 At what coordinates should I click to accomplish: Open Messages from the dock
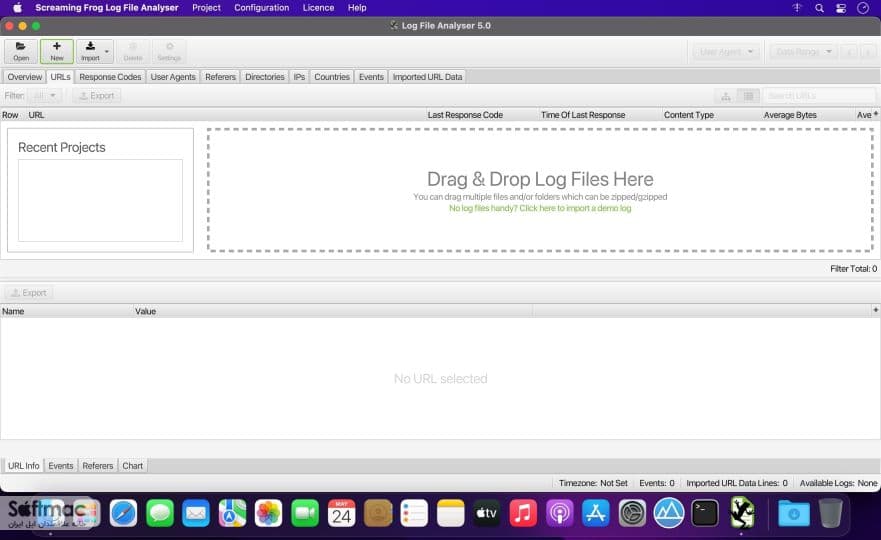[160, 513]
